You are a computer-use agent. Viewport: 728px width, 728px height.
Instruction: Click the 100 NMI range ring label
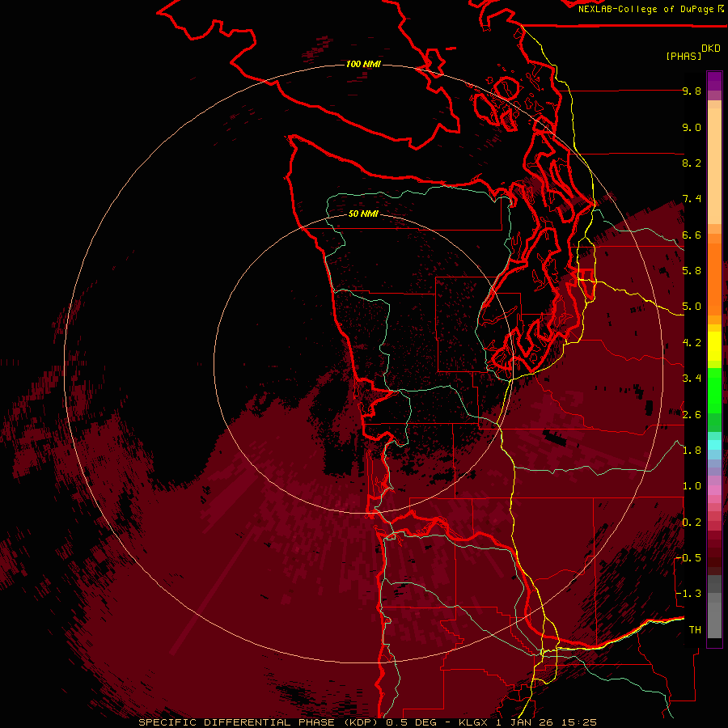point(363,64)
